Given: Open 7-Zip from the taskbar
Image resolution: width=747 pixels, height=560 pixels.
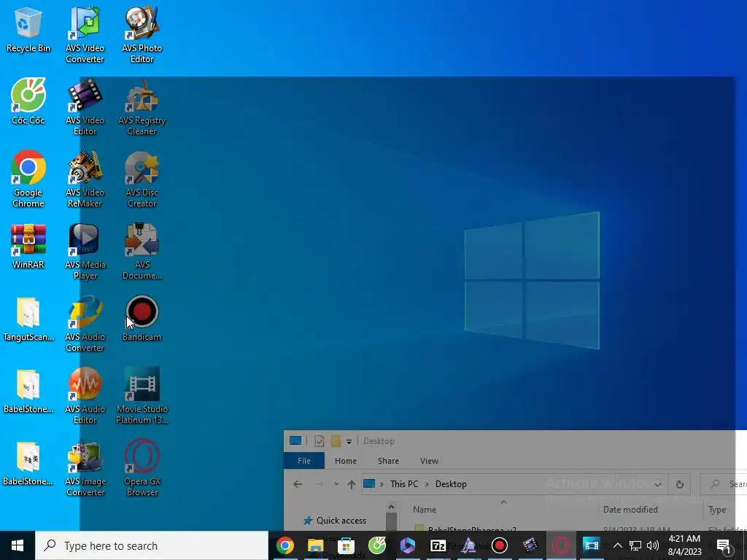Looking at the screenshot, I should pyautogui.click(x=438, y=545).
